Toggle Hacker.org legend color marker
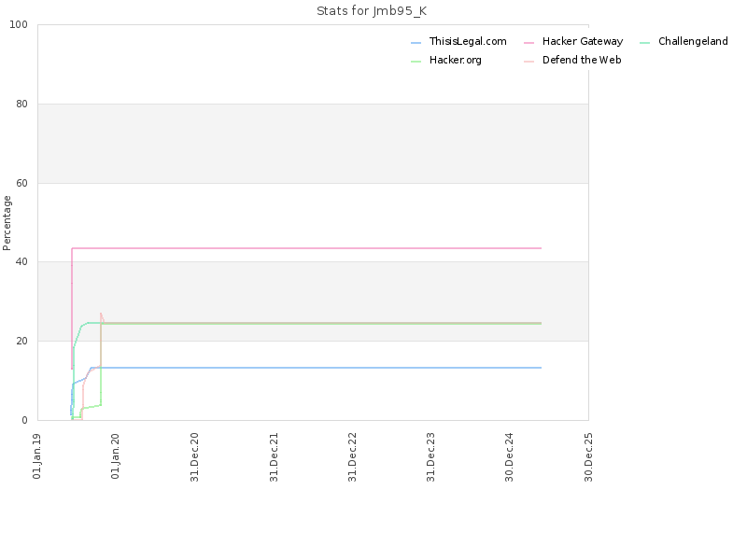Screen dimensions: 747x560 pyautogui.click(x=416, y=62)
